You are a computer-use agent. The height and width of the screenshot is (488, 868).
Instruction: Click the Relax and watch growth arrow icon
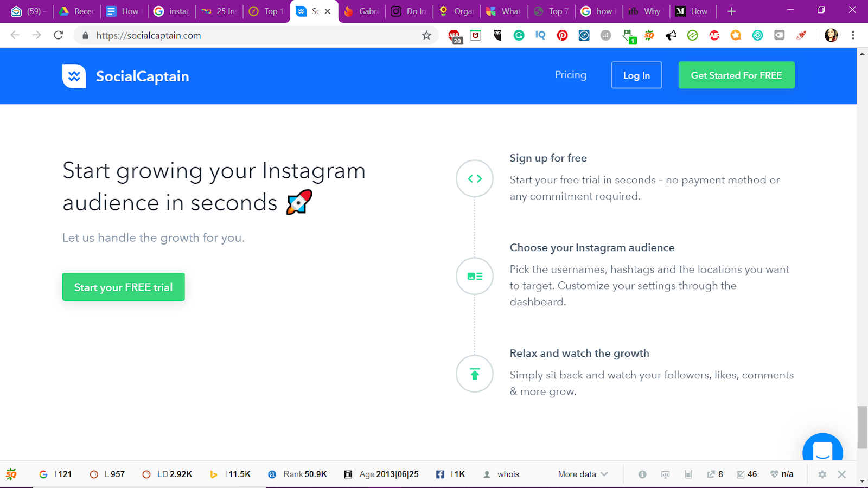point(475,374)
